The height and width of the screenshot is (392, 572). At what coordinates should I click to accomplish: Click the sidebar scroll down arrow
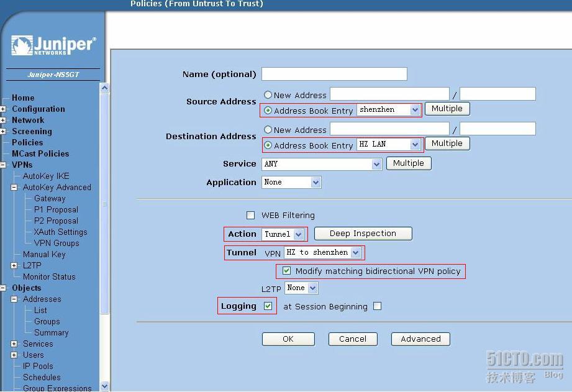pos(105,386)
